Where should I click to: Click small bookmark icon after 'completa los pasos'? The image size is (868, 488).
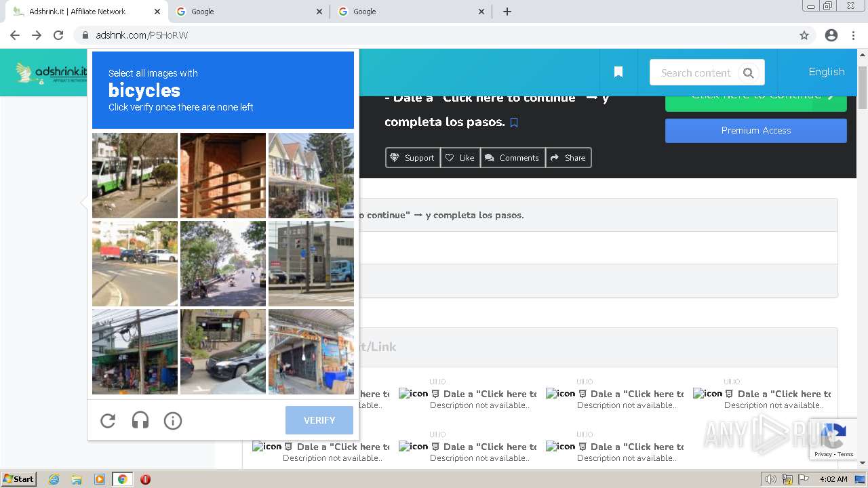[x=514, y=123]
